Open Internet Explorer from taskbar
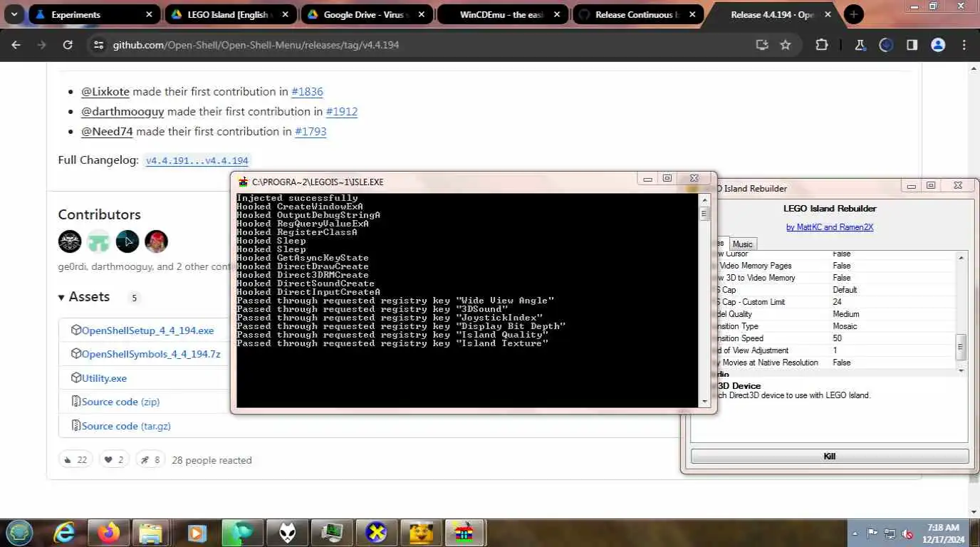 (x=66, y=533)
